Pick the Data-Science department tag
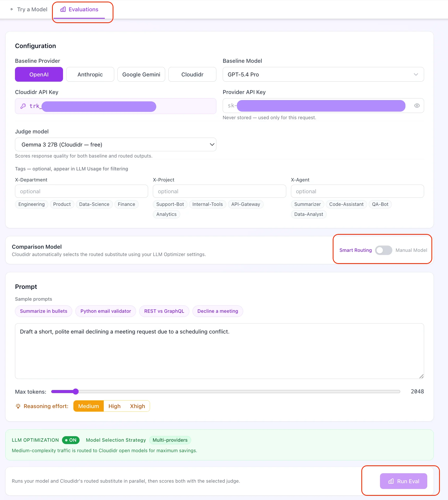The height and width of the screenshot is (500, 448). [94, 204]
